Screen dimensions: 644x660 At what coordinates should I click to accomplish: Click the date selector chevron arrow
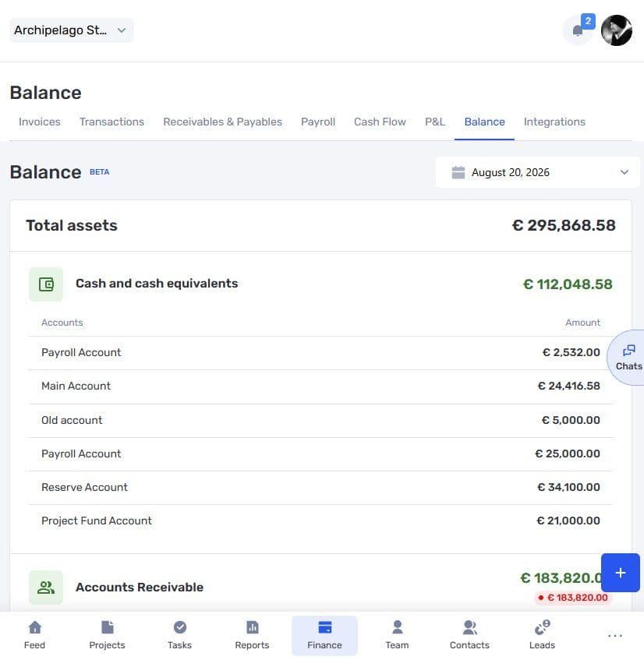[x=625, y=172]
